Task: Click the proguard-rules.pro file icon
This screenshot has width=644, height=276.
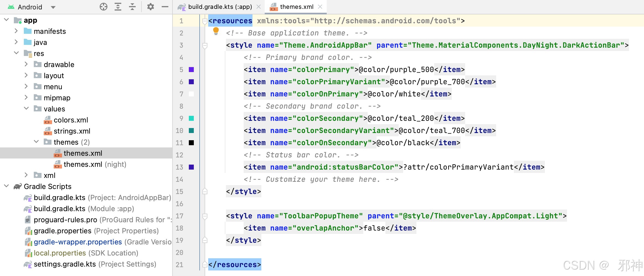Action: (x=28, y=220)
